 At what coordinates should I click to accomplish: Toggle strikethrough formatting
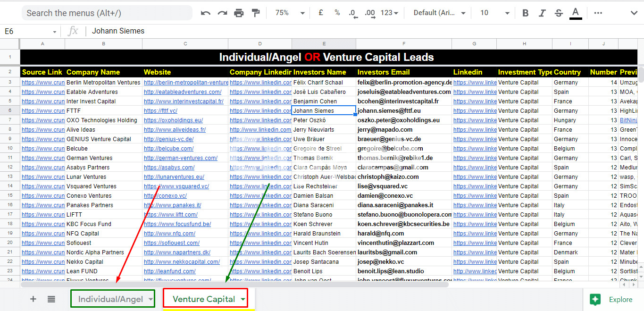tap(559, 13)
